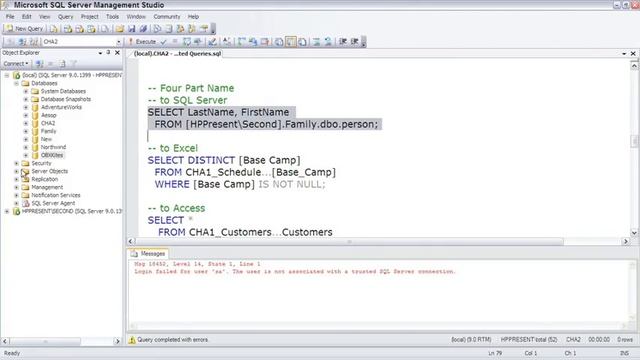
Task: Expand the Northwind database
Action: click(26, 147)
